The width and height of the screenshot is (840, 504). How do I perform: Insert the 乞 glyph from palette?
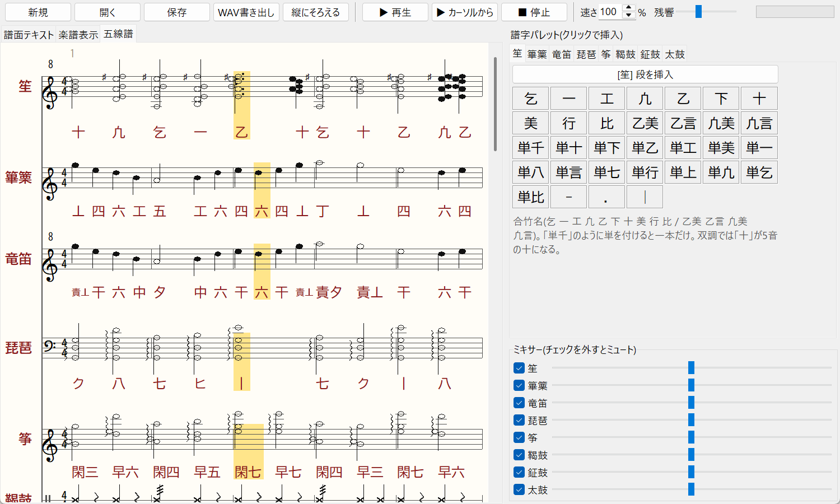pyautogui.click(x=531, y=99)
